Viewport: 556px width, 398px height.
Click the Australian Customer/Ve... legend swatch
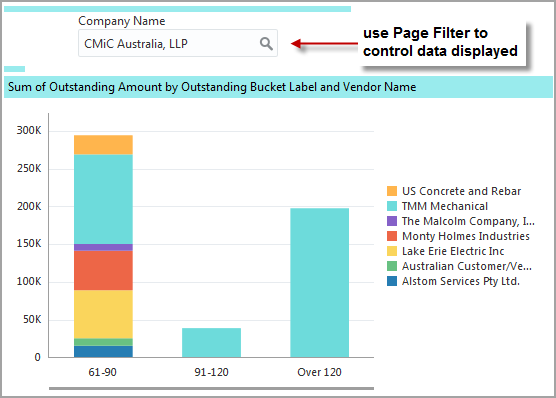click(391, 266)
